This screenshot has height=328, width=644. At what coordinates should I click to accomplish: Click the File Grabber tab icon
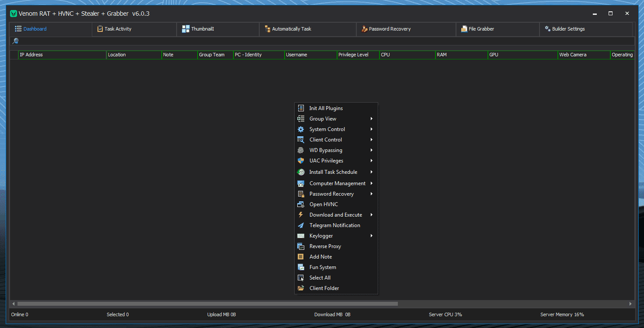click(464, 29)
